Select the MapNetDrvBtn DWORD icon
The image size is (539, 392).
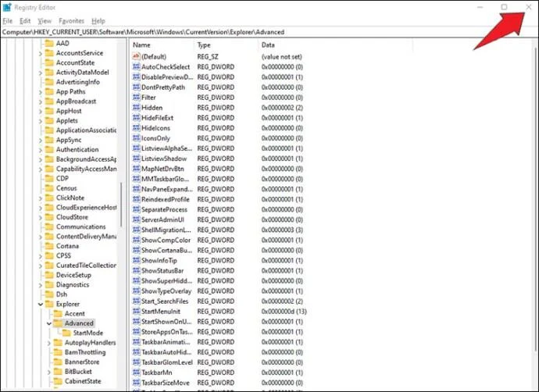tap(137, 169)
